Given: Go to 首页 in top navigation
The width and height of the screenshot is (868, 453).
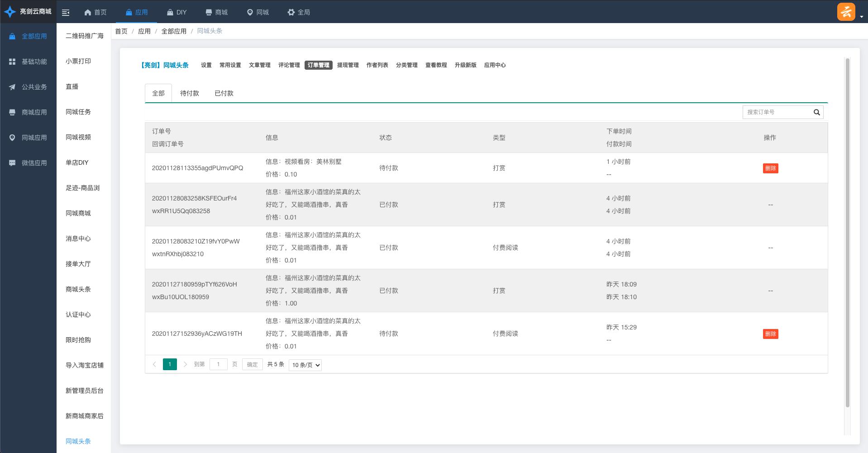Looking at the screenshot, I should coord(95,12).
